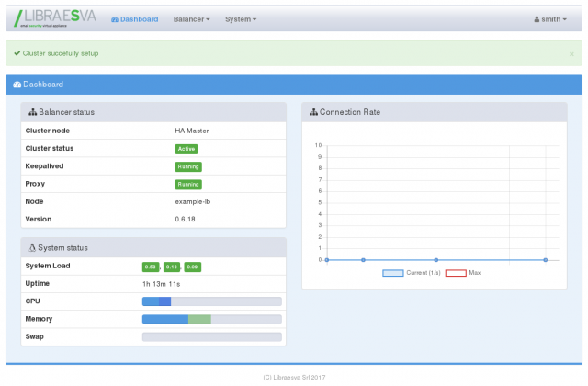Click the Dashboard header gauge icon
This screenshot has height=386, width=588.
pos(17,85)
